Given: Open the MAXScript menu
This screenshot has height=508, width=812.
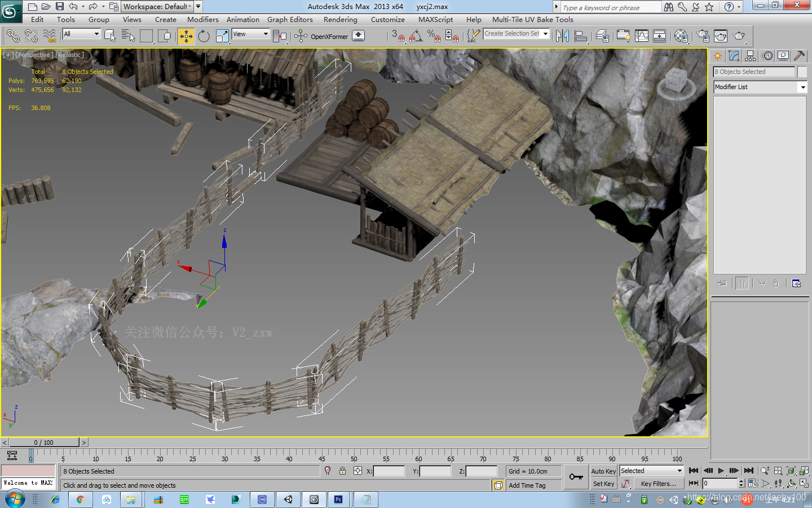Looking at the screenshot, I should (435, 19).
